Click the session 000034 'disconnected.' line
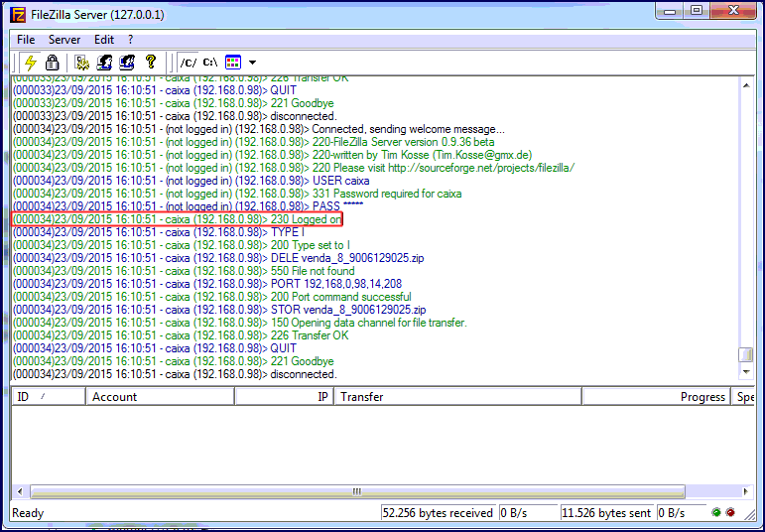Viewport: 765px width, 532px height. (176, 374)
